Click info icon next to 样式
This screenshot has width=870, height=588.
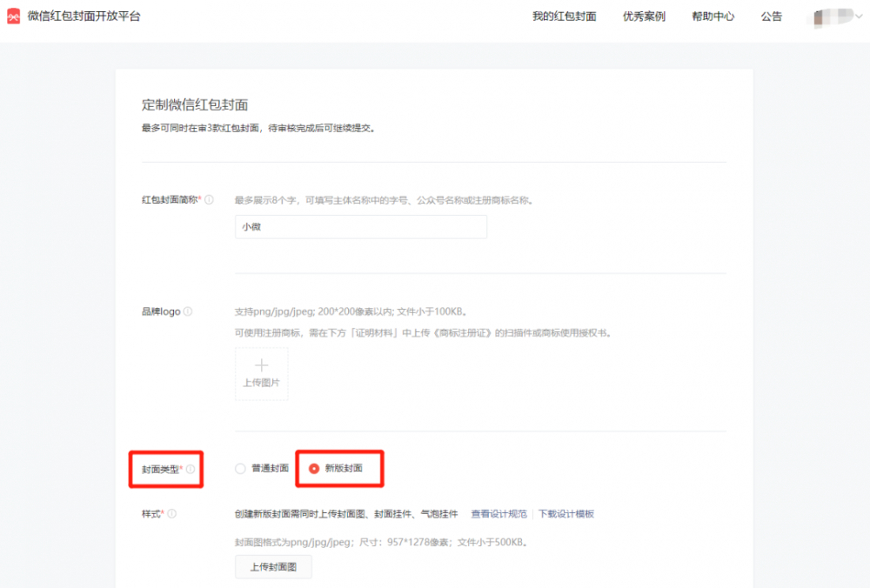coord(172,514)
